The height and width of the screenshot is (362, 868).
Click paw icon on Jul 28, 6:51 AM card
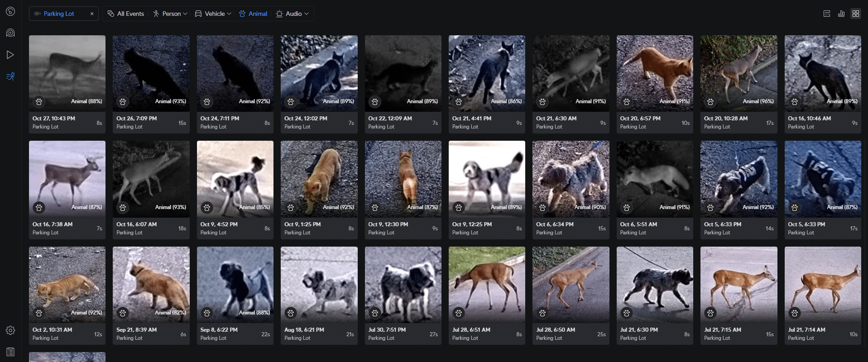click(x=459, y=313)
